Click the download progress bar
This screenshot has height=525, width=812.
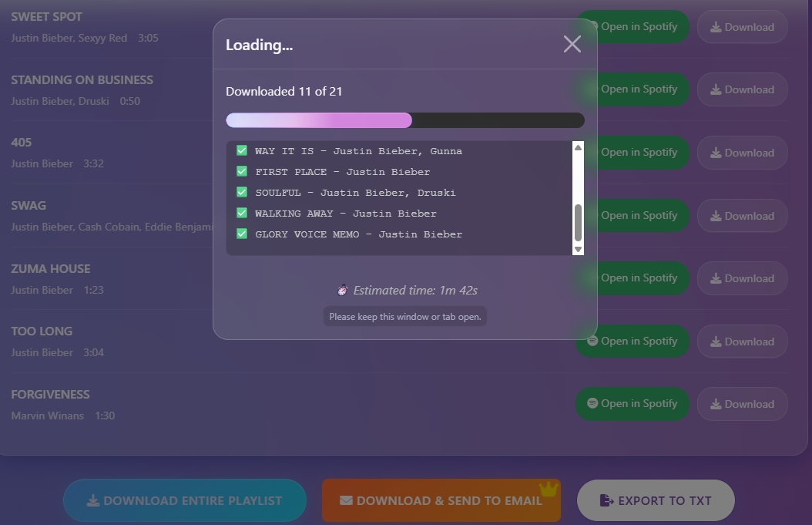(x=404, y=120)
